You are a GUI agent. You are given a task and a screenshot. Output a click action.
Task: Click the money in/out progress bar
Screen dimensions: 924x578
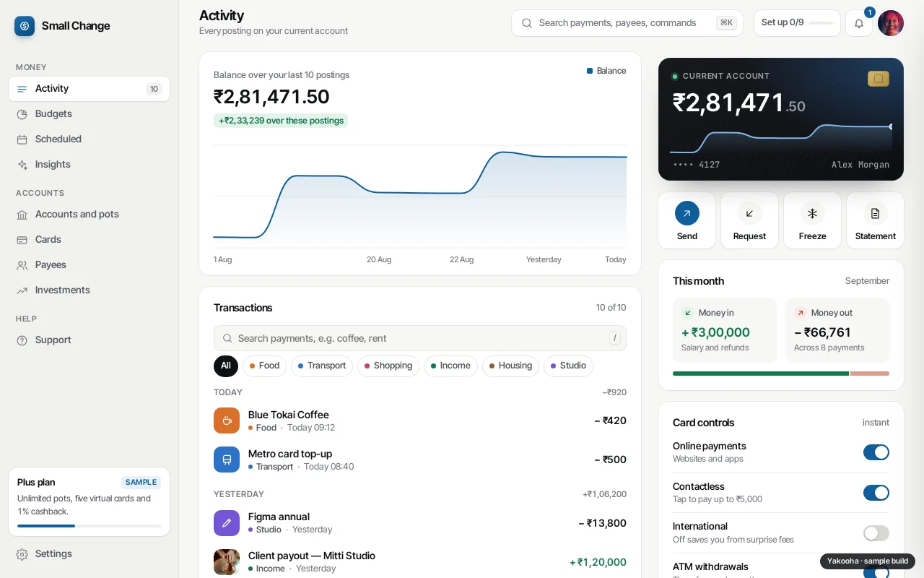point(781,374)
